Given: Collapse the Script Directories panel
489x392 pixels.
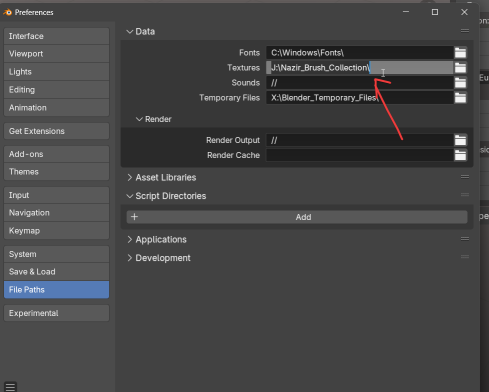Looking at the screenshot, I should tap(130, 196).
